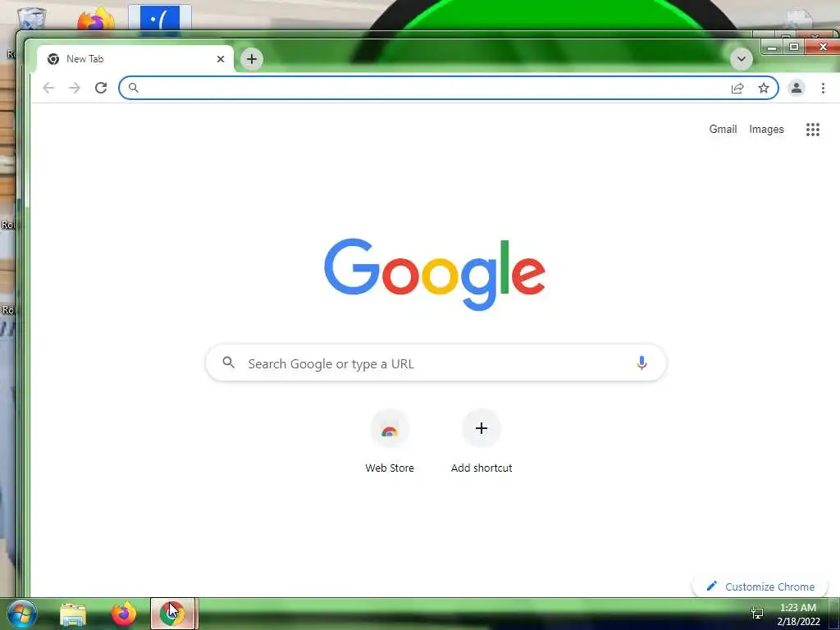Bookmark this tab with the star icon

tap(764, 89)
